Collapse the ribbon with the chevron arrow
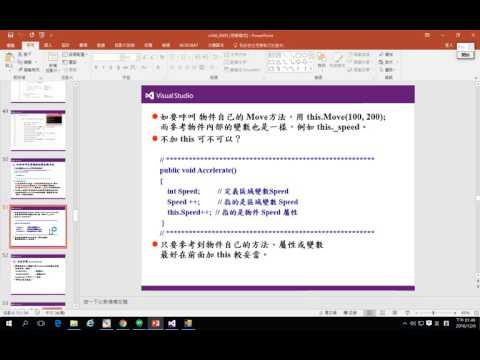The width and height of the screenshot is (480, 360). [476, 77]
